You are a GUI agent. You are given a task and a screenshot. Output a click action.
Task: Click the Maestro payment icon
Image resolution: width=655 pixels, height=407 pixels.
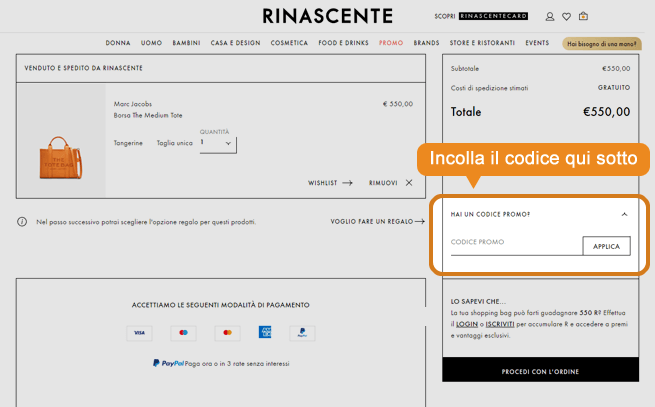click(183, 333)
